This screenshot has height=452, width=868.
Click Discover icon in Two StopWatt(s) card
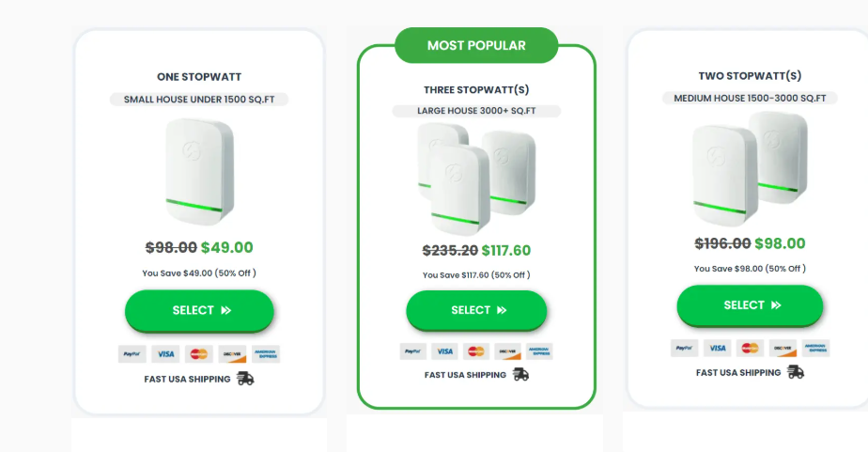(783, 348)
